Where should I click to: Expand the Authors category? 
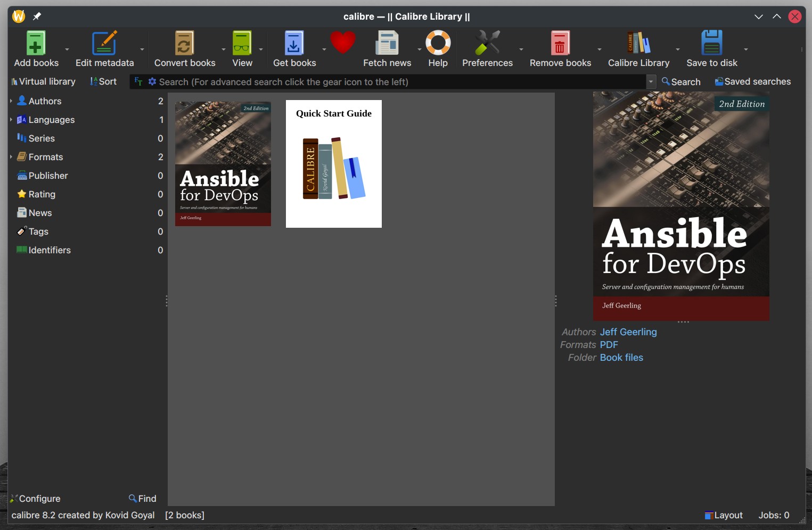[11, 101]
